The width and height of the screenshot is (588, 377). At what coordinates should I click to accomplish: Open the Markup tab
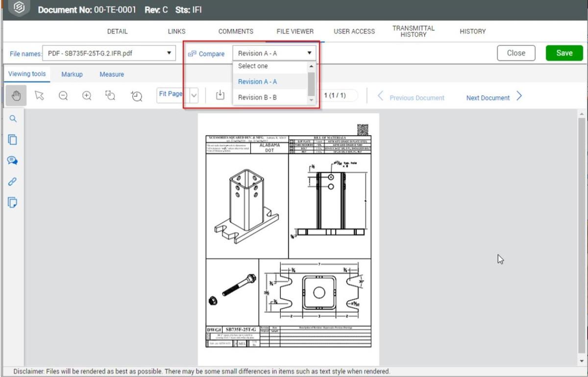72,74
